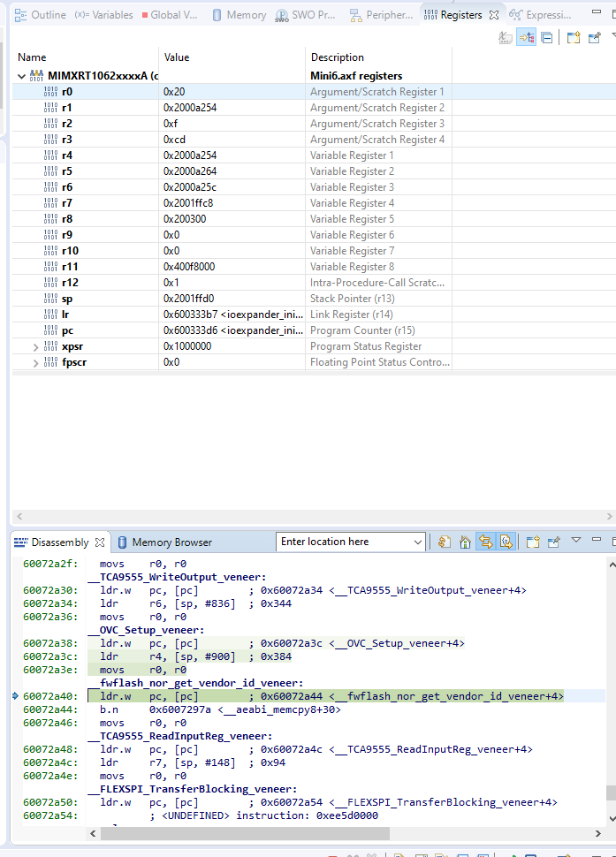This screenshot has width=616, height=857.
Task: Open Disassembly View Menu triangle
Action: [575, 540]
